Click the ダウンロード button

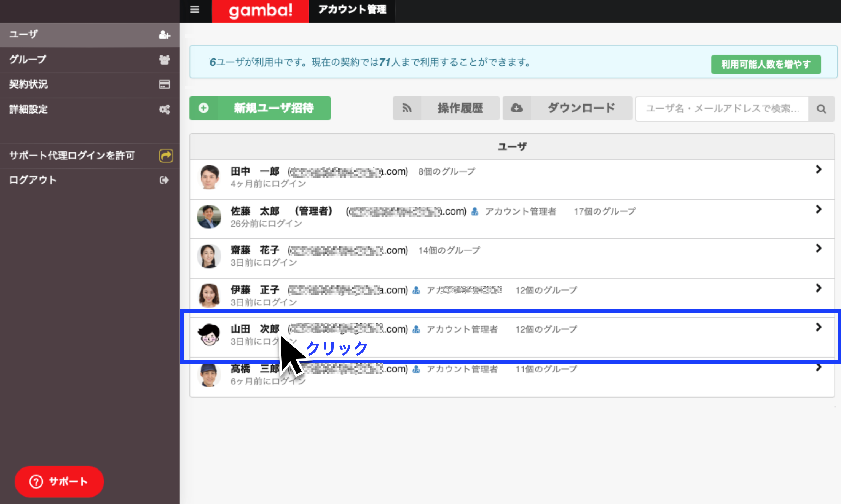coord(567,108)
